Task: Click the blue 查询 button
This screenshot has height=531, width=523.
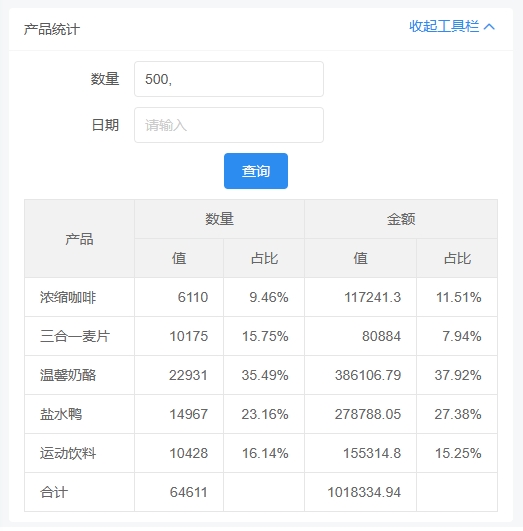Action: pos(256,171)
